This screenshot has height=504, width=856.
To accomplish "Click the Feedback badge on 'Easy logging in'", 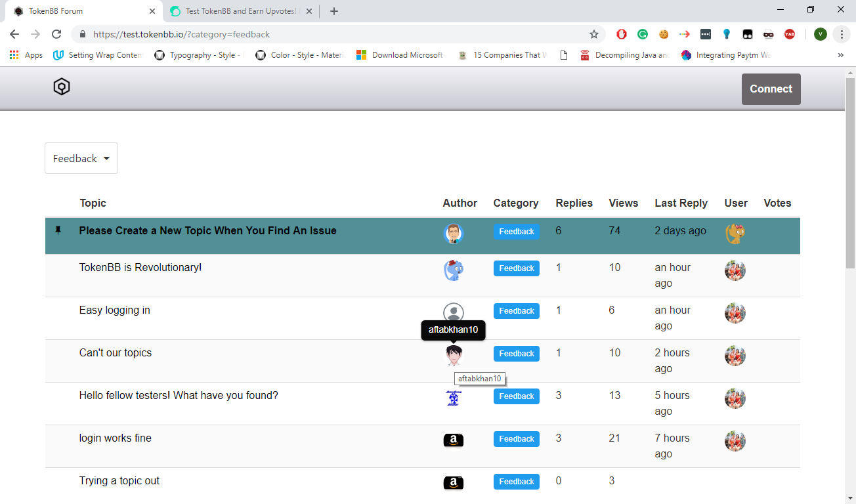I will [517, 311].
